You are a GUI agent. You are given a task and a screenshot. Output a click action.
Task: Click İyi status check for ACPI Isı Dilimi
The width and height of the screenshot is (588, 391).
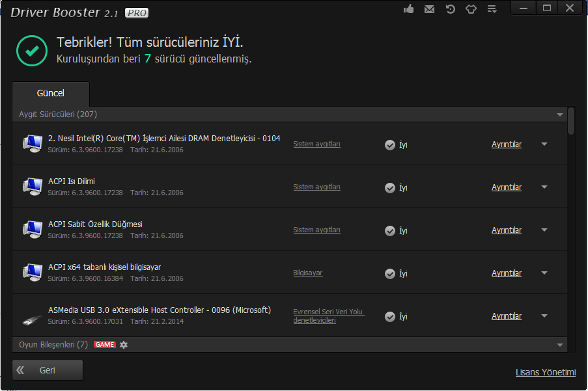pos(390,187)
